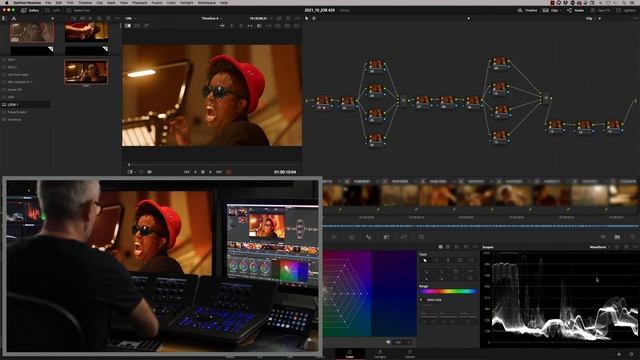Select the first parallel mixer node
Image resolution: width=640 pixels, height=360 pixels.
(x=403, y=100)
